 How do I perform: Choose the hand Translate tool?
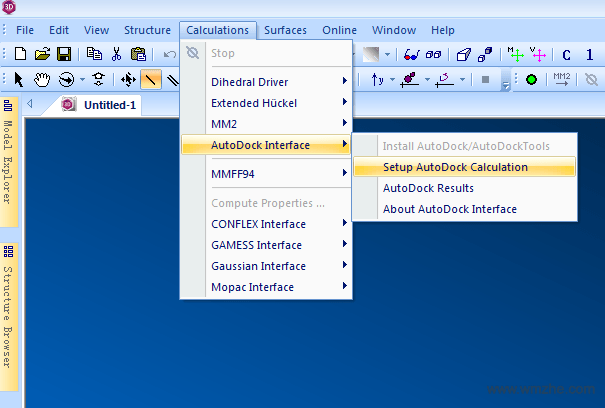click(x=42, y=79)
